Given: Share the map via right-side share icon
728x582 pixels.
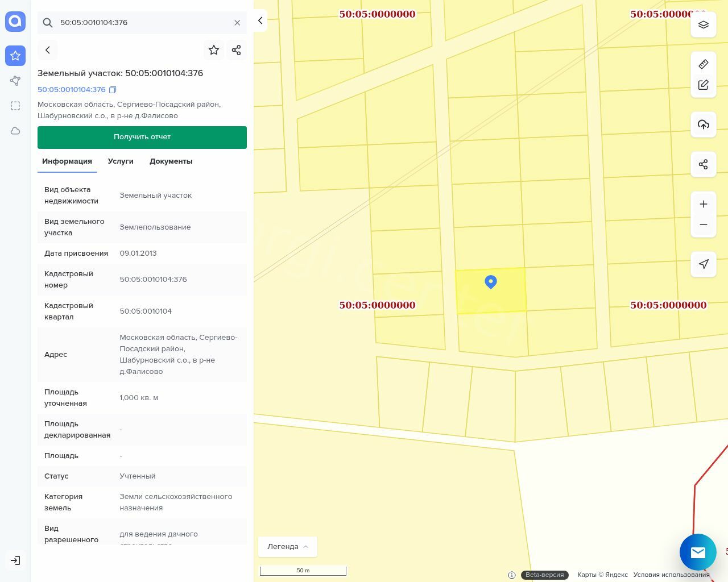Looking at the screenshot, I should click(703, 164).
